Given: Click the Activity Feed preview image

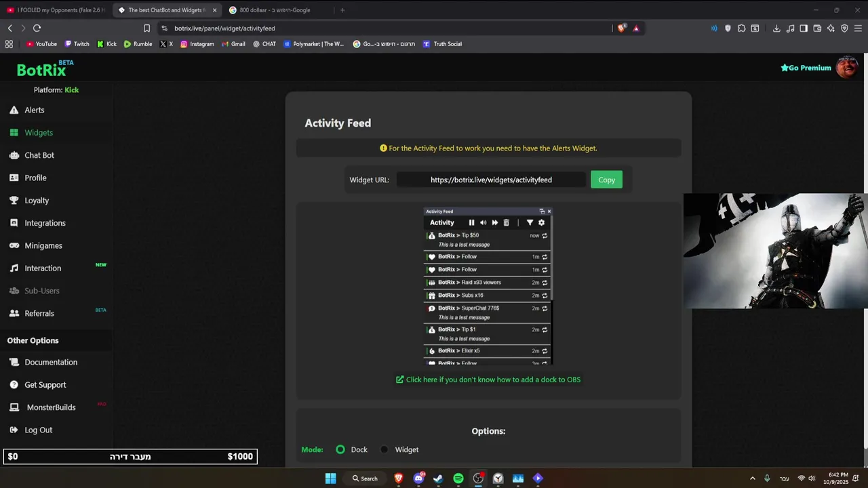Looking at the screenshot, I should click(488, 286).
